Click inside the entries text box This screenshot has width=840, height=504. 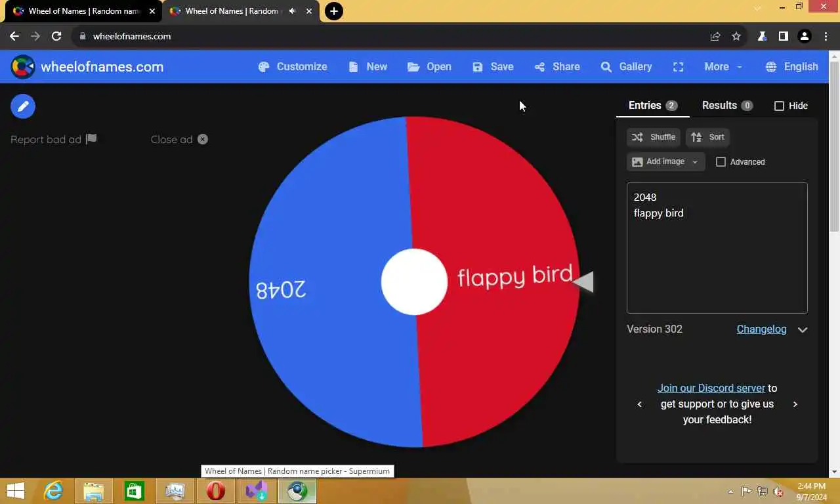pos(717,248)
